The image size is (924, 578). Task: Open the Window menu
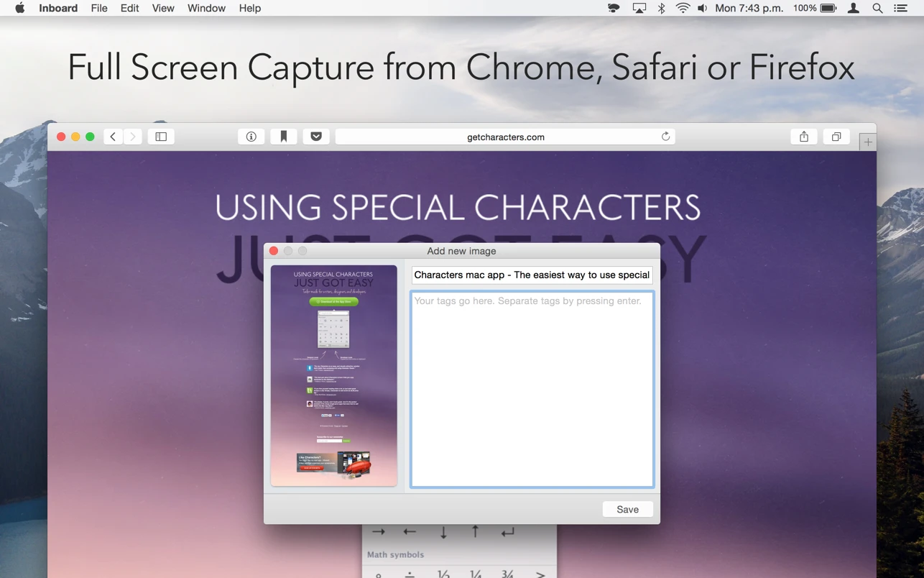click(206, 8)
